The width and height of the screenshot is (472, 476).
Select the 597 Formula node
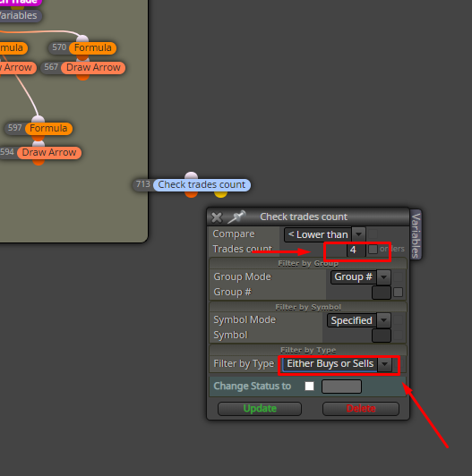[x=48, y=129]
